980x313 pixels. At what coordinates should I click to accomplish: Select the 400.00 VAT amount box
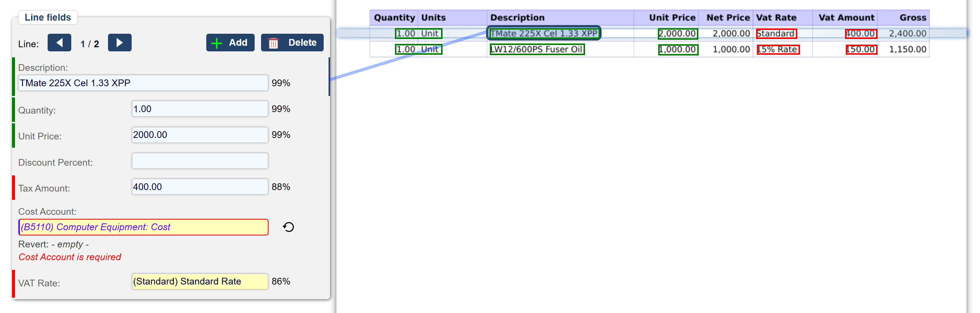[x=861, y=33]
